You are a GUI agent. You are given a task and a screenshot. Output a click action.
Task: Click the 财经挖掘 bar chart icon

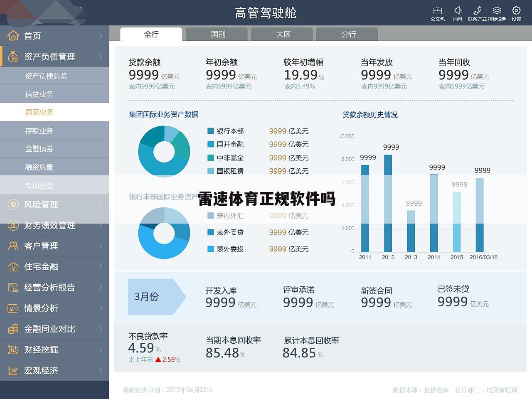(x=13, y=350)
